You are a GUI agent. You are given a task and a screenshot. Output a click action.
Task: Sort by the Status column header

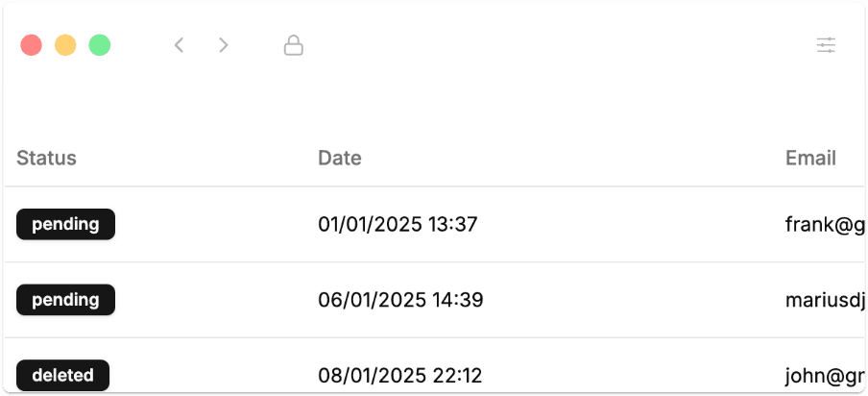(x=46, y=158)
